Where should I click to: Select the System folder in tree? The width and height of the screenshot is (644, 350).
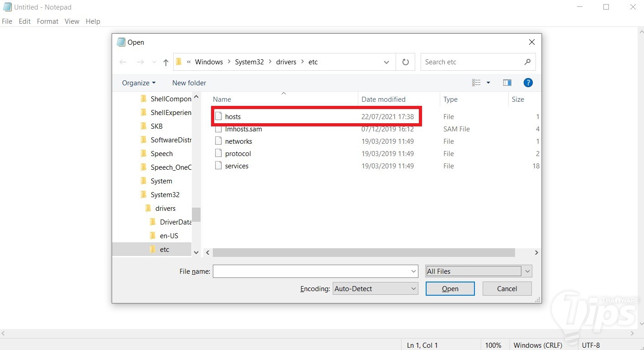pyautogui.click(x=156, y=181)
